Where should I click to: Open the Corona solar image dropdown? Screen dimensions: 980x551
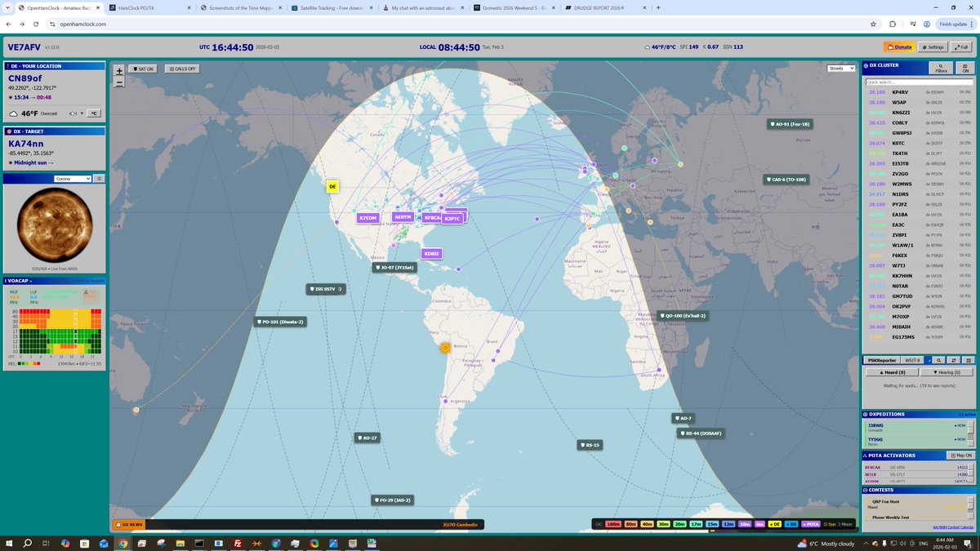click(x=72, y=178)
